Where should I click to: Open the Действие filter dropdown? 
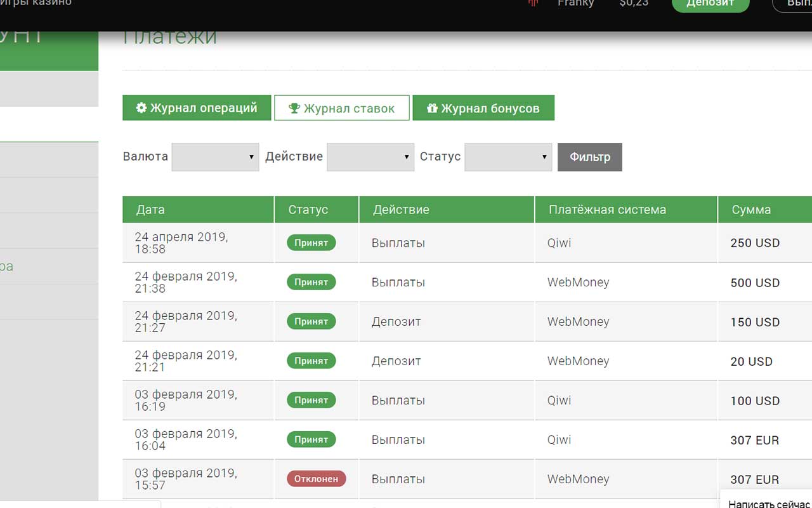(x=370, y=157)
